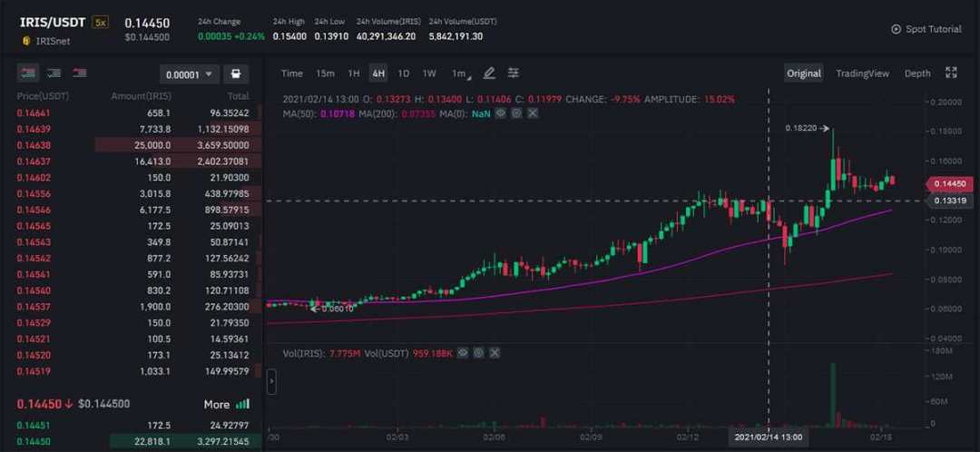Open MA indicator settings gear
The image size is (980, 452).
coord(516,113)
